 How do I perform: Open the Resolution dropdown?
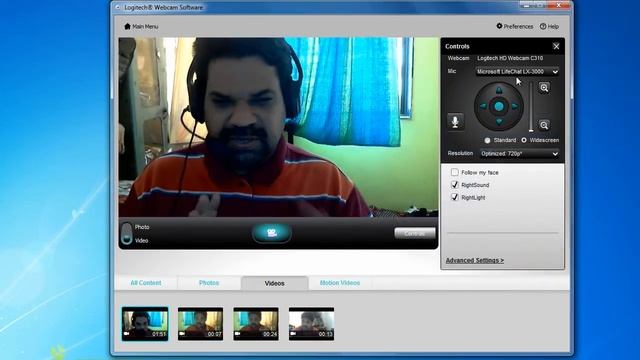(x=519, y=154)
